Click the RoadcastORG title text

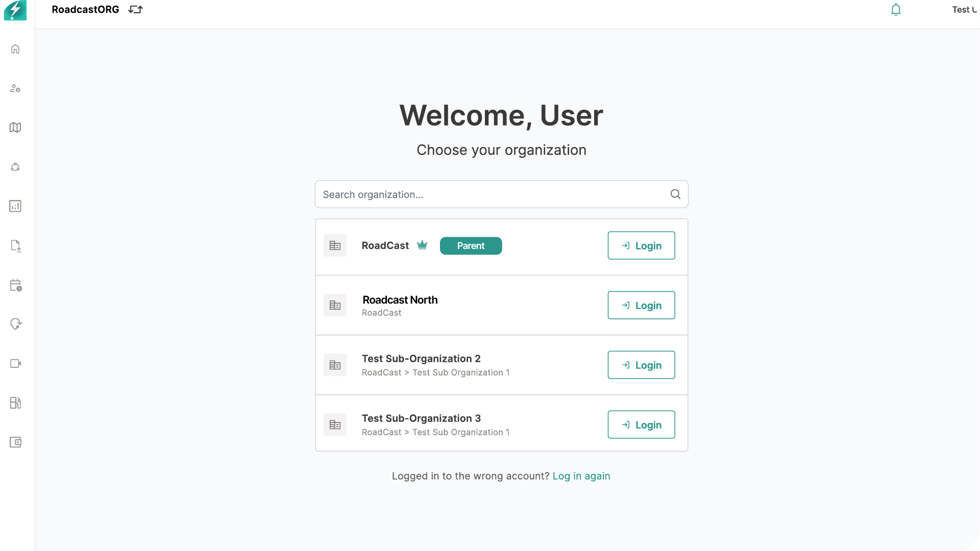(x=85, y=10)
